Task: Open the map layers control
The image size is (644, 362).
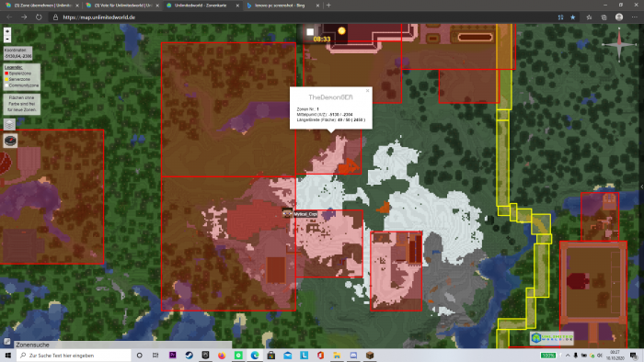Action: pos(9,124)
